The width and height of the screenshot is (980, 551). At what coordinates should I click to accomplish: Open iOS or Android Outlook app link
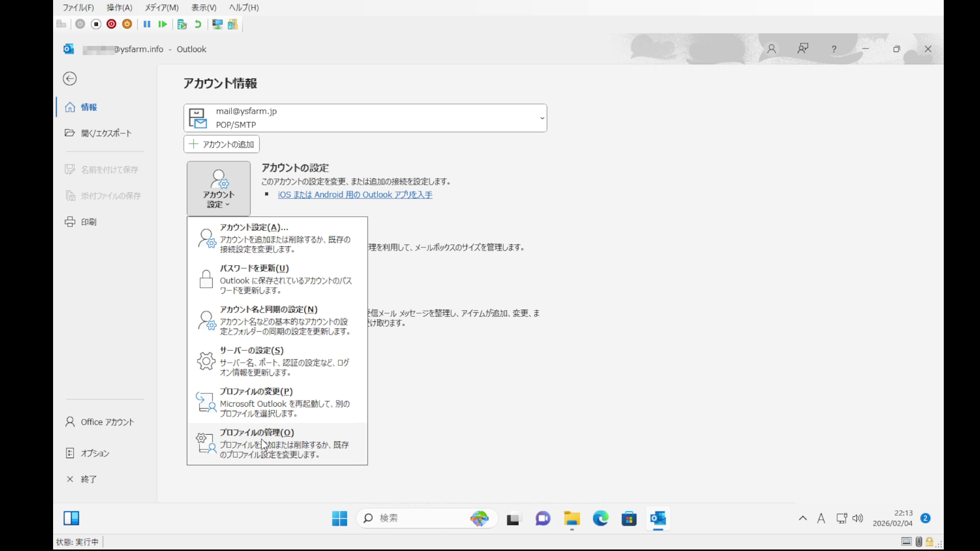355,195
